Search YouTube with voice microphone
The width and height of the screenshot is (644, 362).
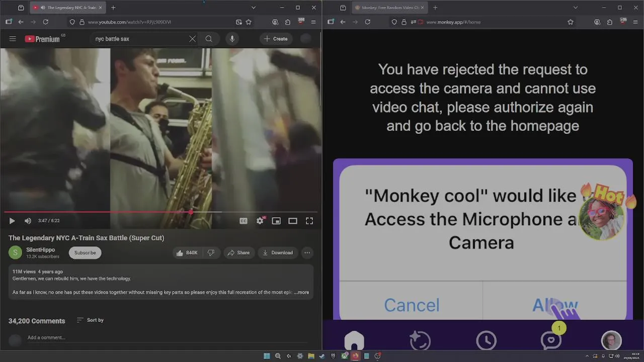coord(232,39)
